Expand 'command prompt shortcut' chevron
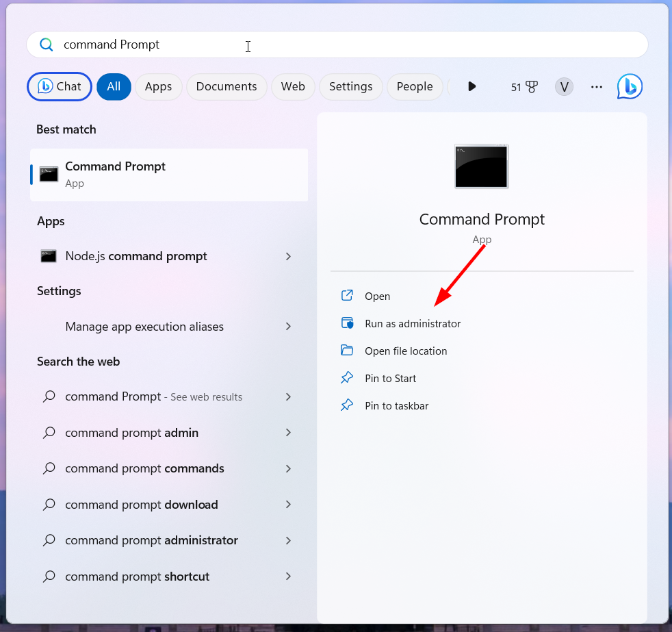Image resolution: width=672 pixels, height=632 pixels. pos(288,577)
